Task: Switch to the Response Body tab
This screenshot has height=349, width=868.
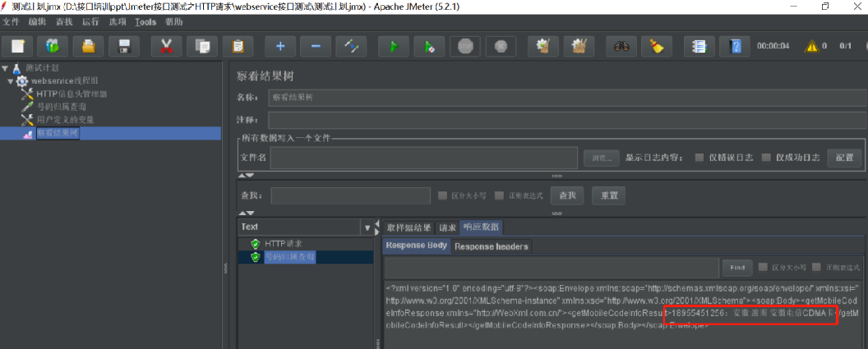Action: click(416, 246)
